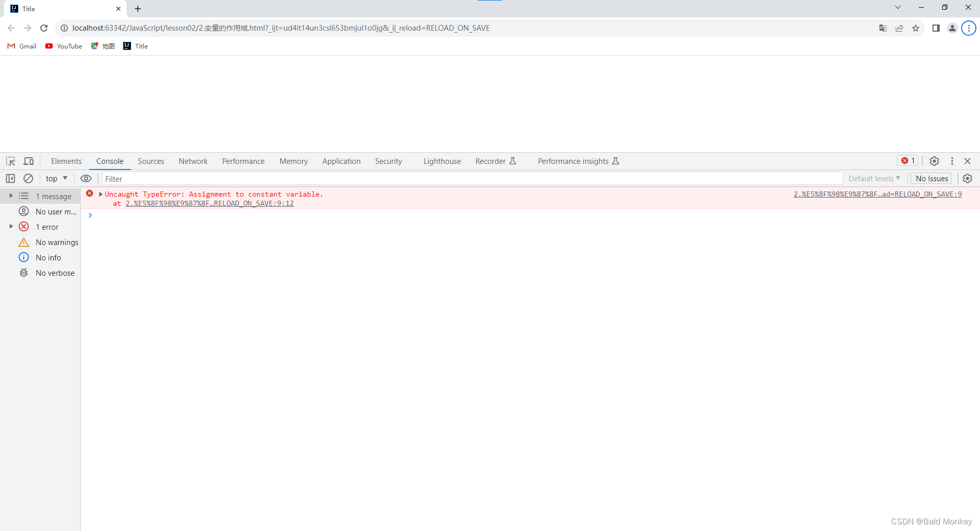980x531 pixels.
Task: Go forward in browser history
Action: tap(28, 28)
